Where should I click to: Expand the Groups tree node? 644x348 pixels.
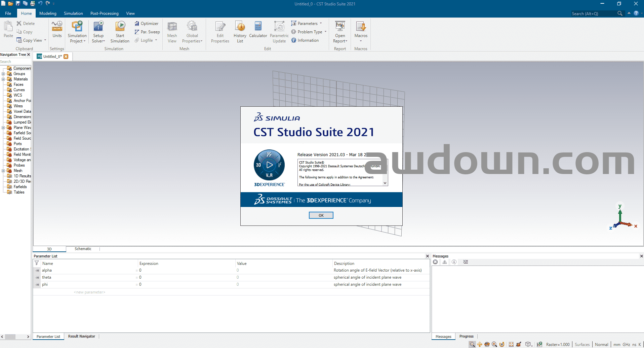point(3,74)
